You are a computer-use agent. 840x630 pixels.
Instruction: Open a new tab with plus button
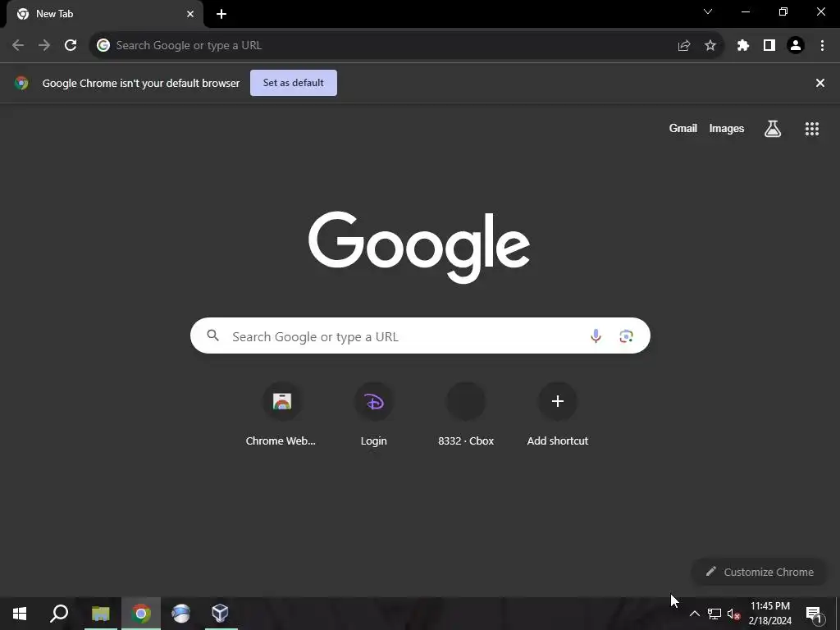tap(221, 14)
